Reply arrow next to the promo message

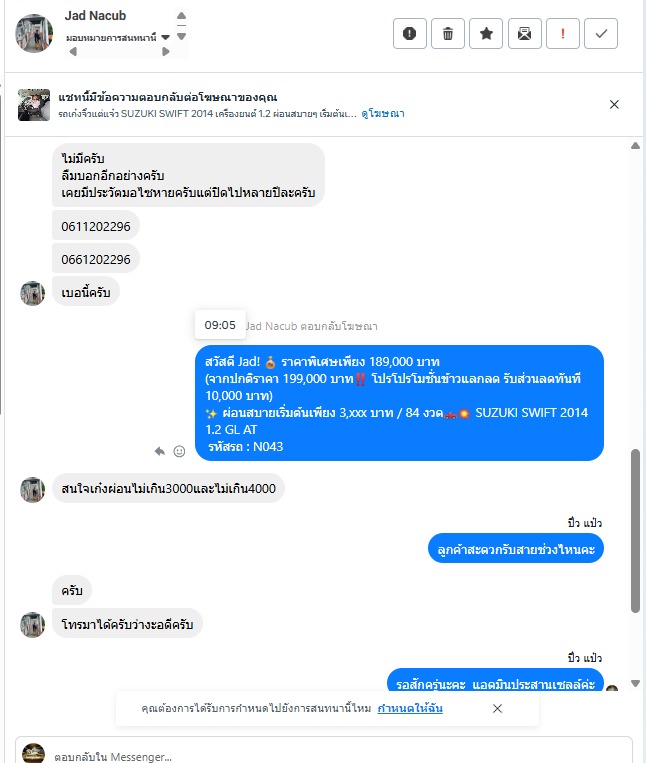160,451
